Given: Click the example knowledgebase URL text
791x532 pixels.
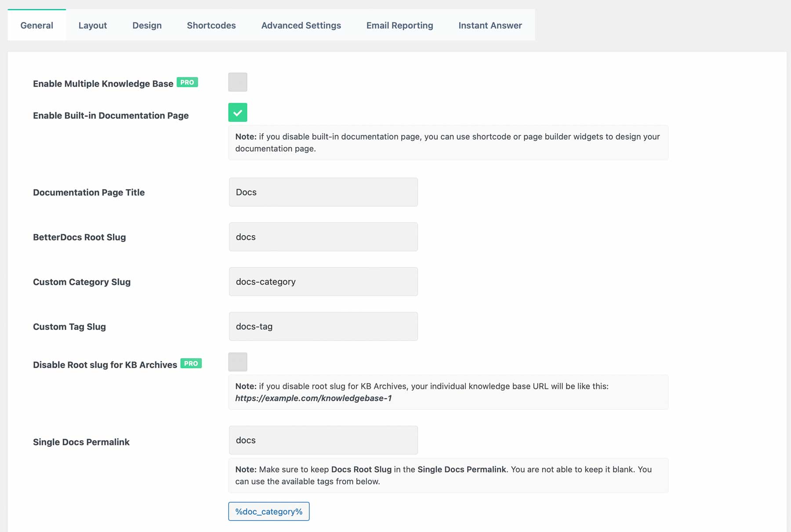Looking at the screenshot, I should (x=313, y=398).
